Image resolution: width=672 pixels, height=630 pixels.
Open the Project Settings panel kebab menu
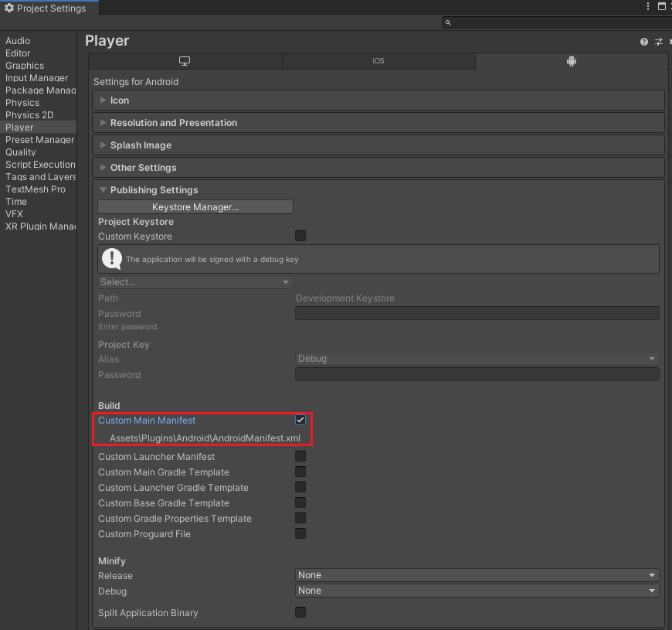point(647,6)
